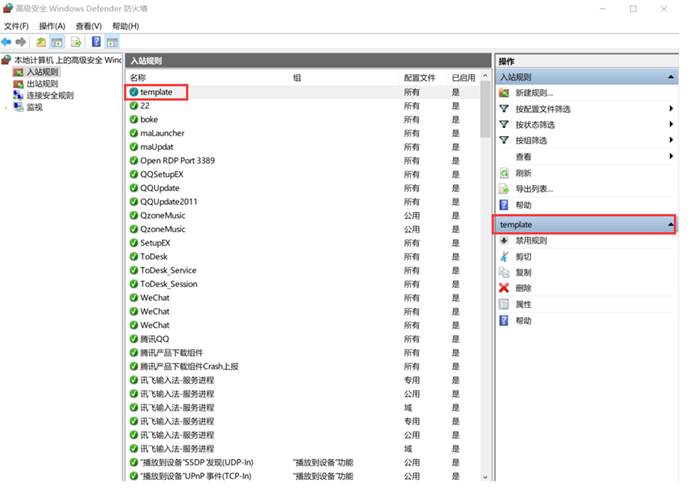The image size is (692, 491).
Task: Click the 按状态筛选 filter funnel icon
Action: pyautogui.click(x=504, y=124)
